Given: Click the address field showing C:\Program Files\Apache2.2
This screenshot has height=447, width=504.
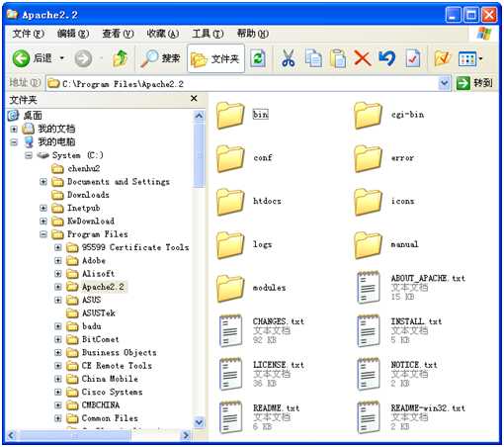Looking at the screenshot, I should [242, 84].
